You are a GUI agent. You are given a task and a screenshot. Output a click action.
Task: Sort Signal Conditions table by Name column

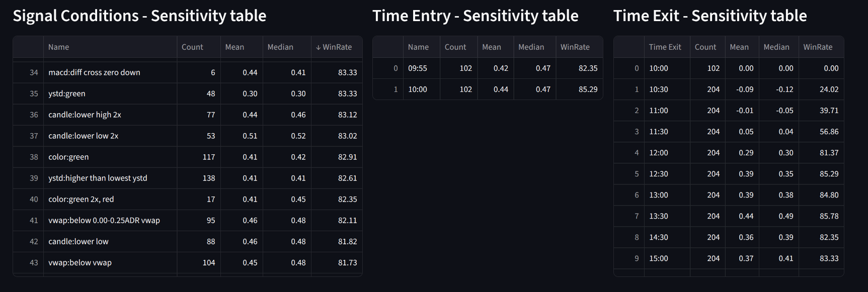[59, 47]
